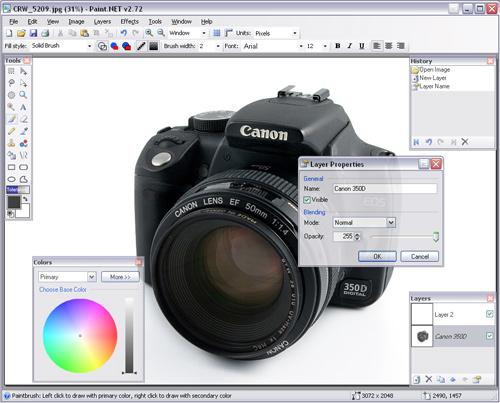Save the image with the floppy icon
The image size is (500, 403).
[33, 33]
